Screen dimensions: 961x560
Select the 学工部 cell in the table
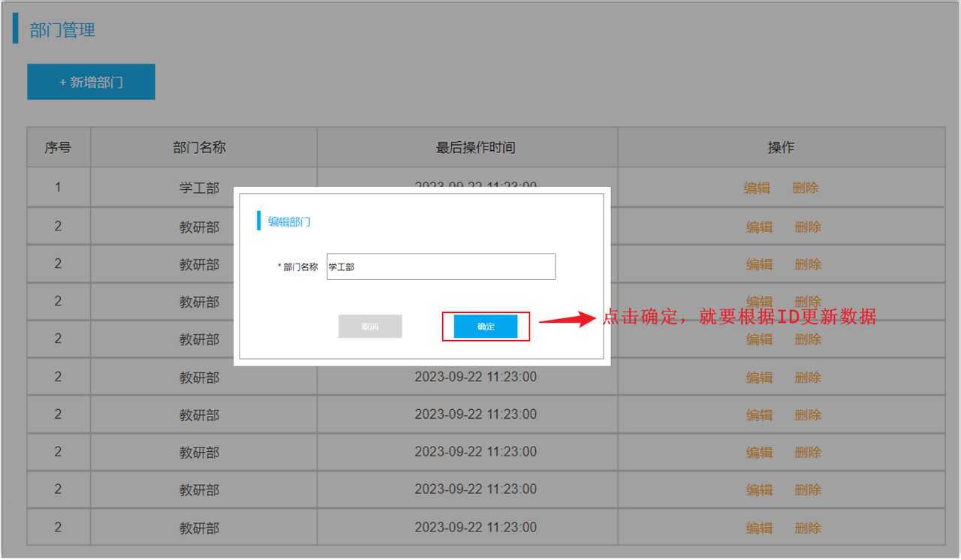(x=199, y=188)
